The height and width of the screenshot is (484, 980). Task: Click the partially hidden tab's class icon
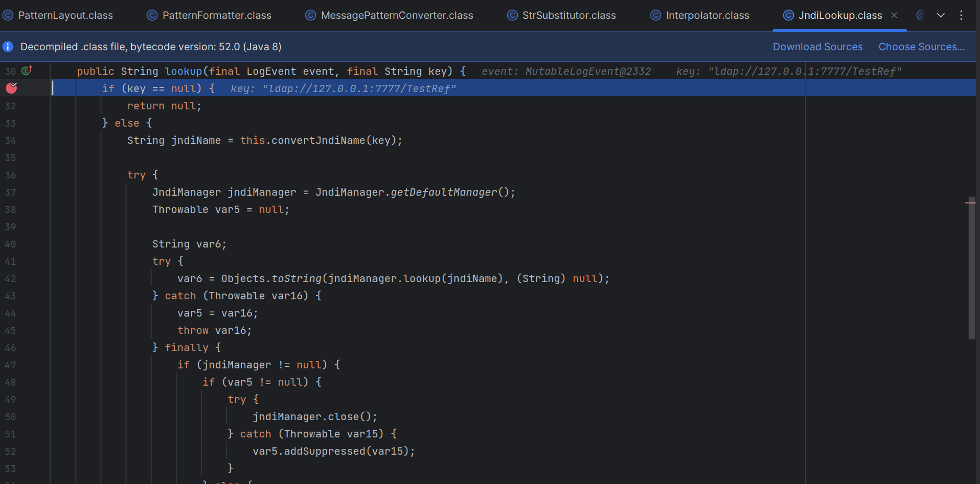tap(921, 15)
